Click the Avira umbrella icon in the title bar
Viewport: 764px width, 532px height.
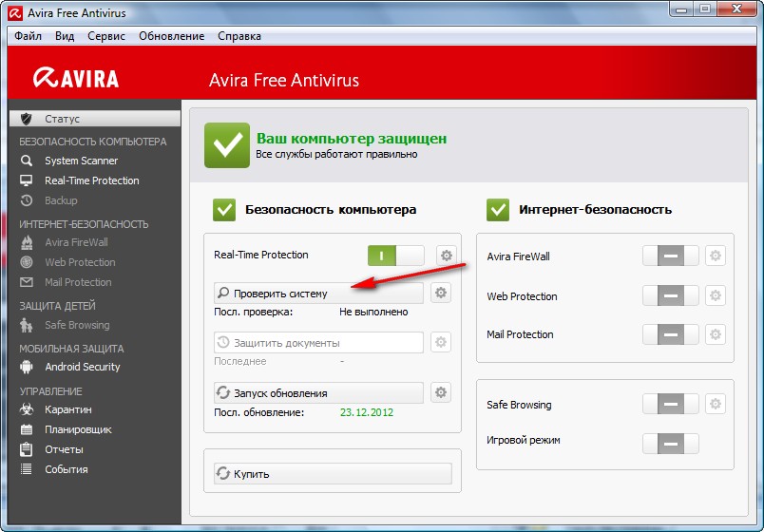coord(14,13)
